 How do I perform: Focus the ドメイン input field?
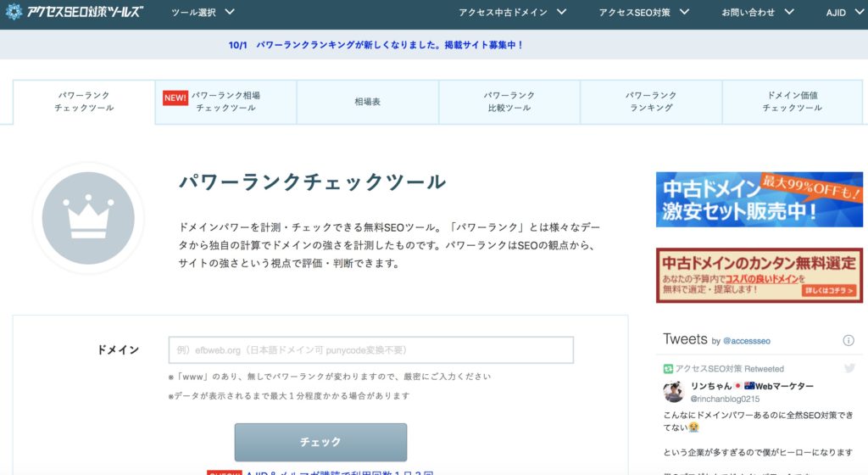(x=371, y=349)
